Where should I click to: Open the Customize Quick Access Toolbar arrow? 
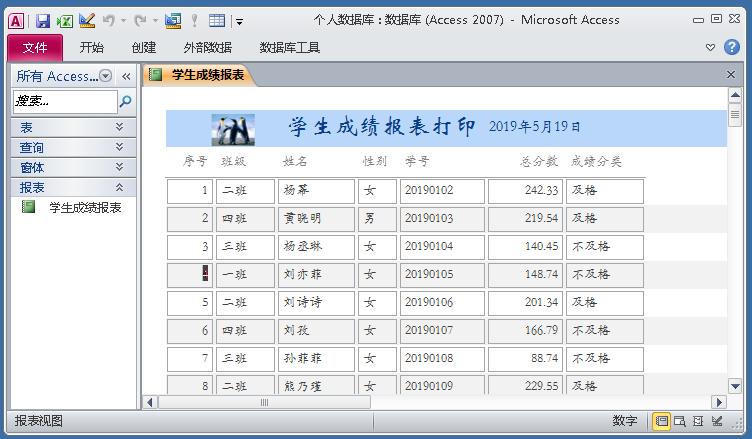(239, 21)
